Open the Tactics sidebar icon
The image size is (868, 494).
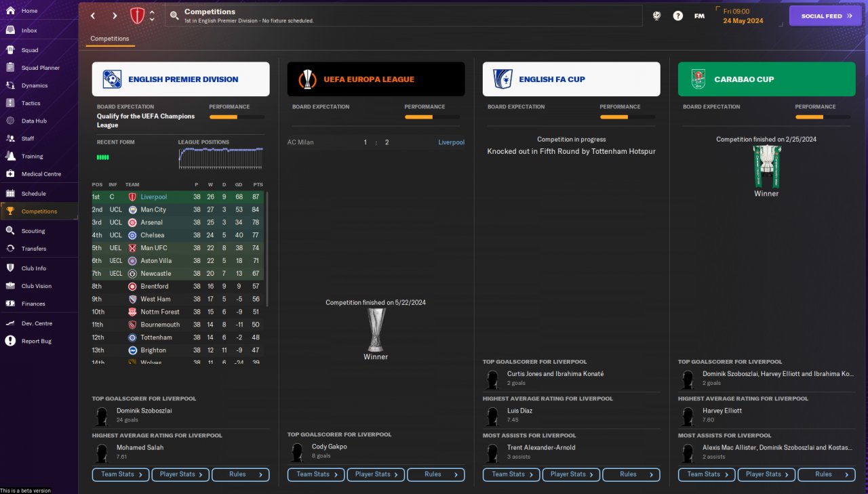tap(10, 103)
